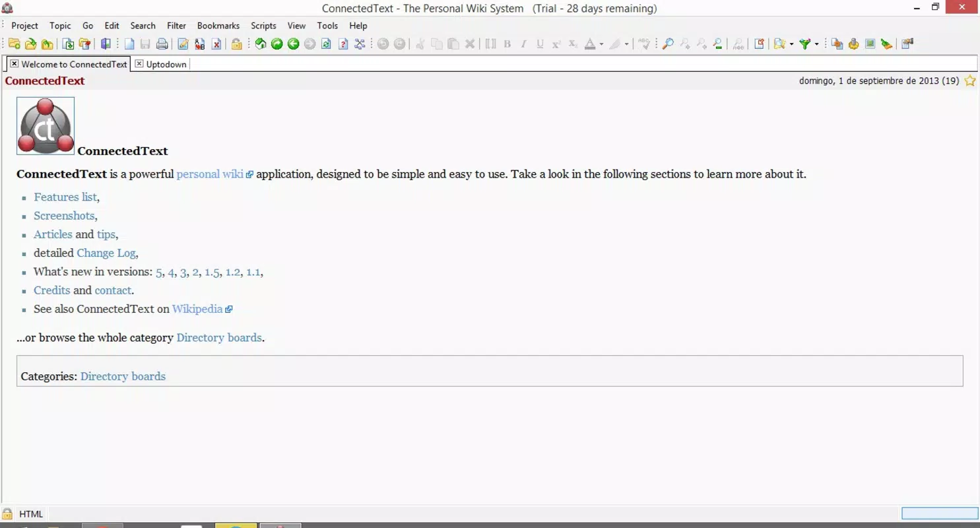Click the New Project folder icon
Image resolution: width=980 pixels, height=528 pixels.
[14, 44]
